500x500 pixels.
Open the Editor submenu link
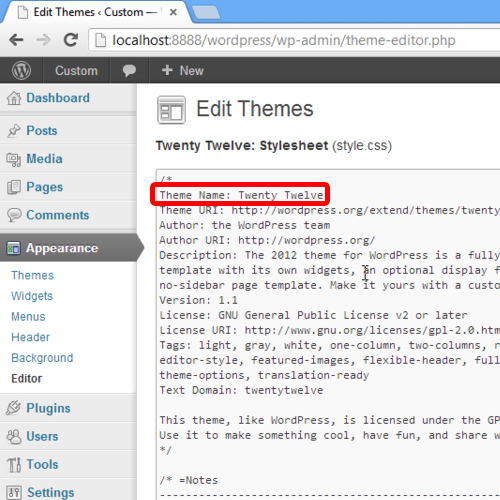tap(27, 379)
